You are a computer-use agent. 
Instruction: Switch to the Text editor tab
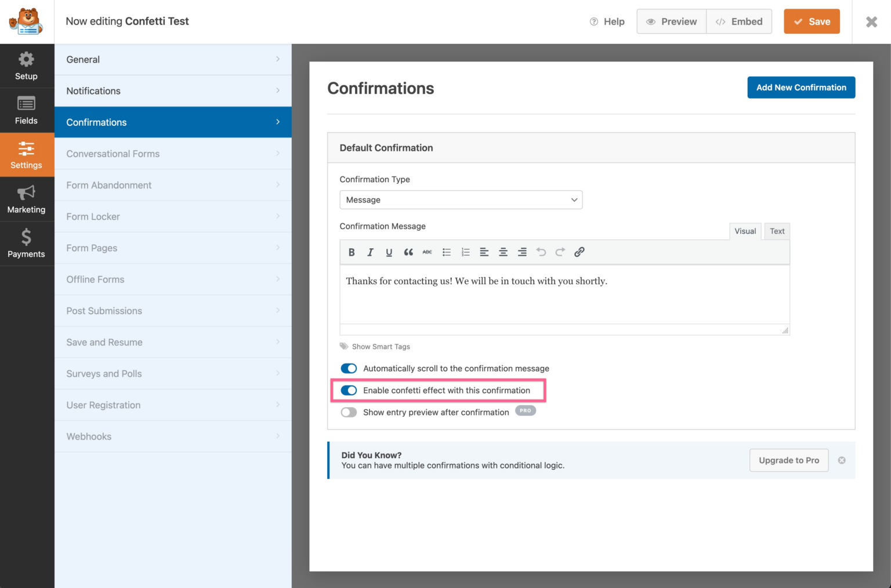click(x=777, y=231)
